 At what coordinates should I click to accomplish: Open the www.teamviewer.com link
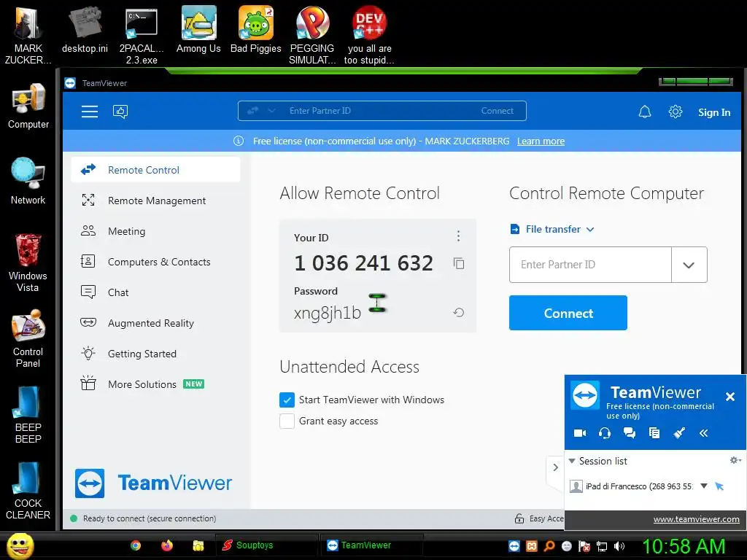coord(696,519)
